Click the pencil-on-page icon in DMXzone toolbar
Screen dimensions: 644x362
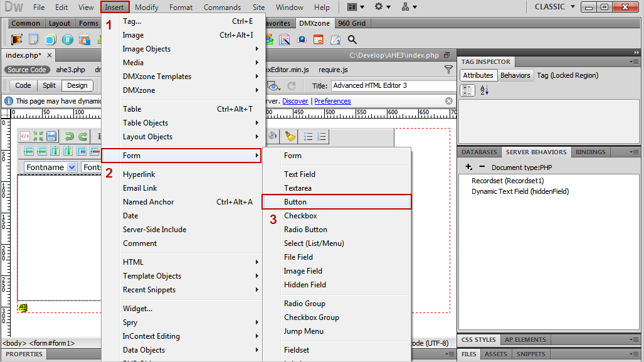point(285,40)
